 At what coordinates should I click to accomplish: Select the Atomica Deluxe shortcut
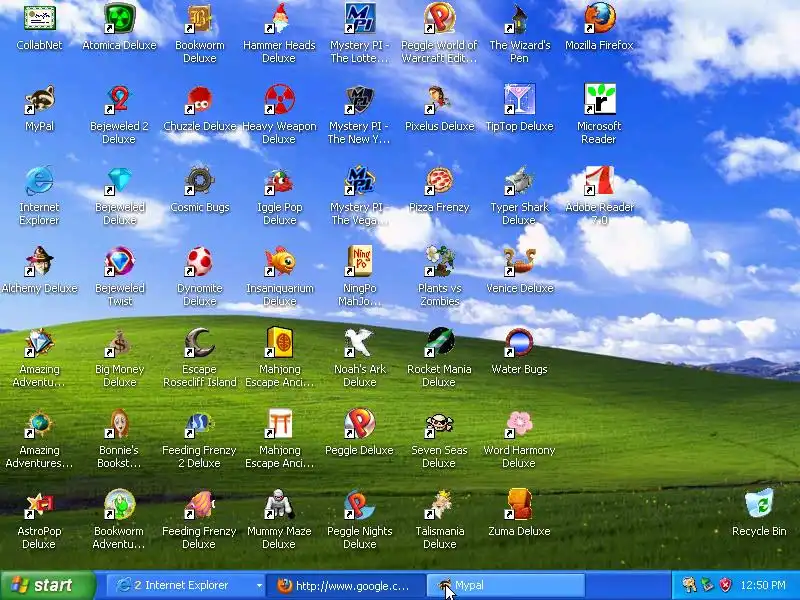[x=119, y=18]
